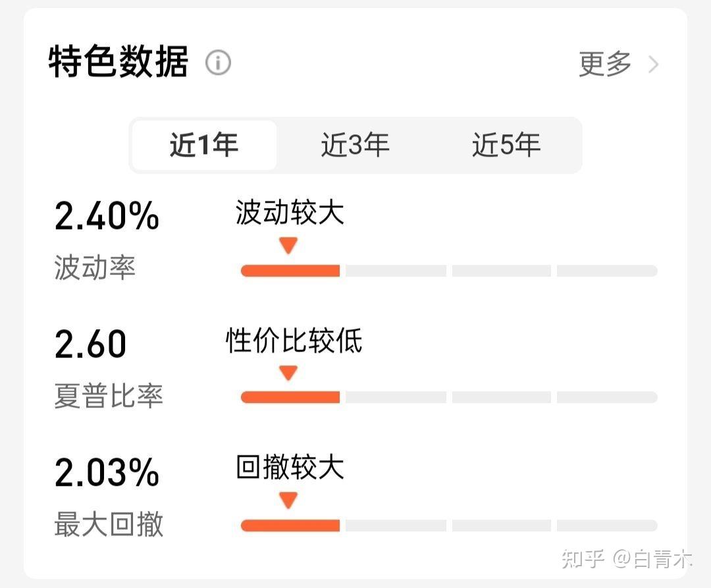Click the 最大回撤 metric label
This screenshot has width=711, height=588.
107,525
